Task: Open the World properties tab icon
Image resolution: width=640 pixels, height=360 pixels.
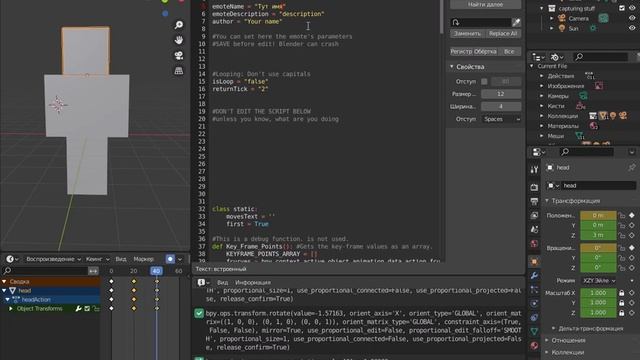Action: pyautogui.click(x=534, y=244)
